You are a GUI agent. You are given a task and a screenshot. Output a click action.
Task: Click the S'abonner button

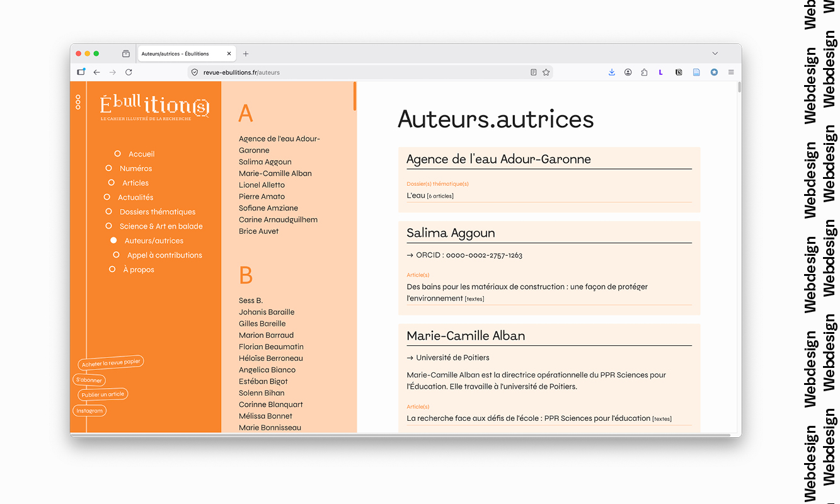tap(89, 380)
